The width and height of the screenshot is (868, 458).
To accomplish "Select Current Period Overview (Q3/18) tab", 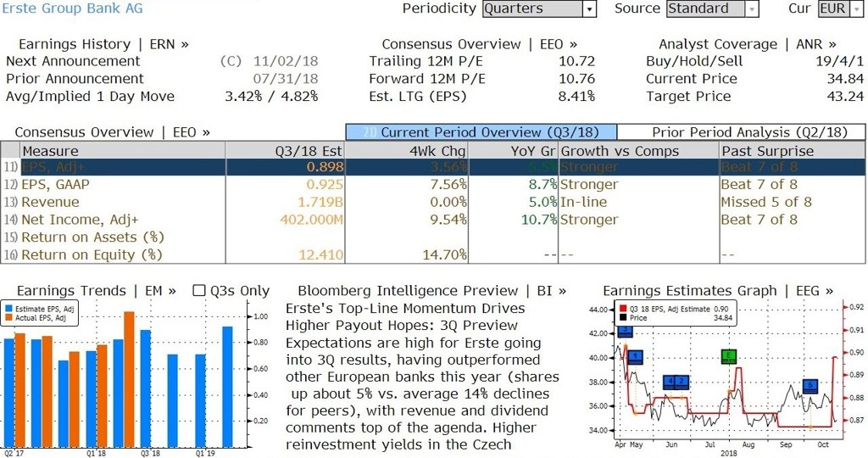I will (x=481, y=132).
